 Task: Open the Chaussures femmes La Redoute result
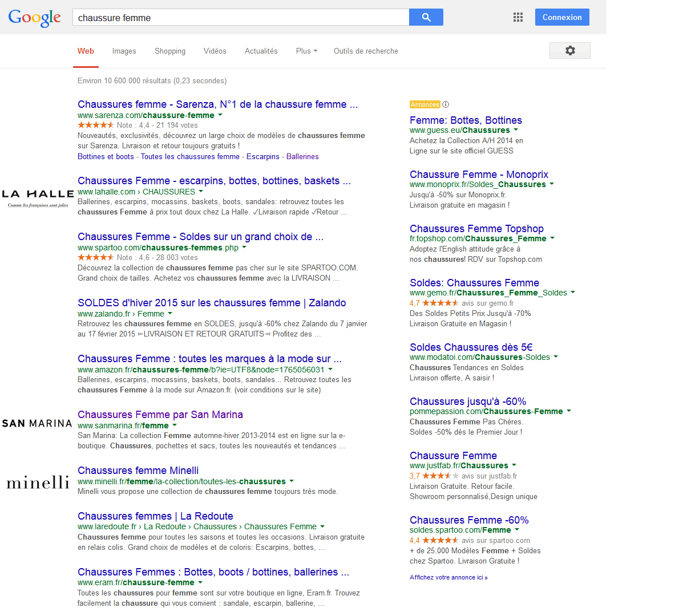tap(155, 516)
